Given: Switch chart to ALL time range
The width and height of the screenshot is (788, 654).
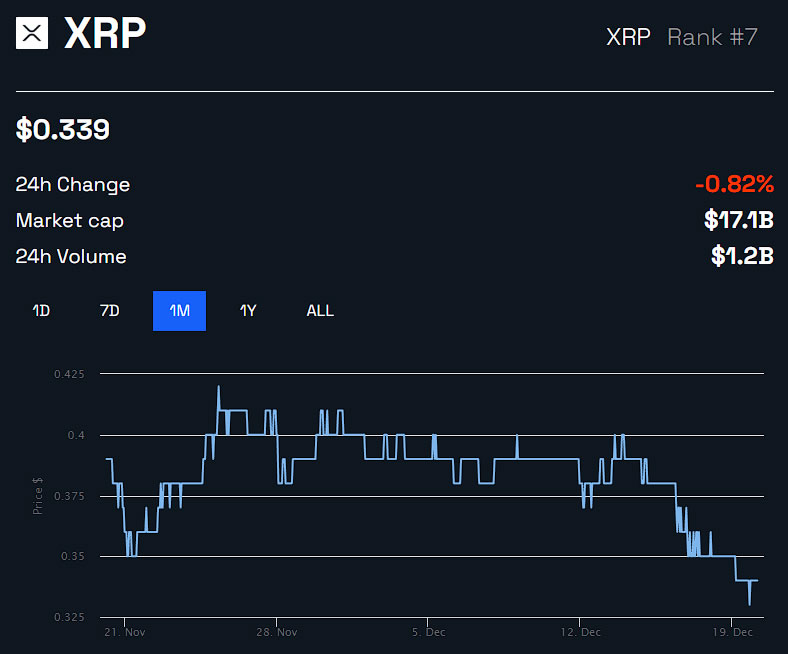Looking at the screenshot, I should (320, 311).
